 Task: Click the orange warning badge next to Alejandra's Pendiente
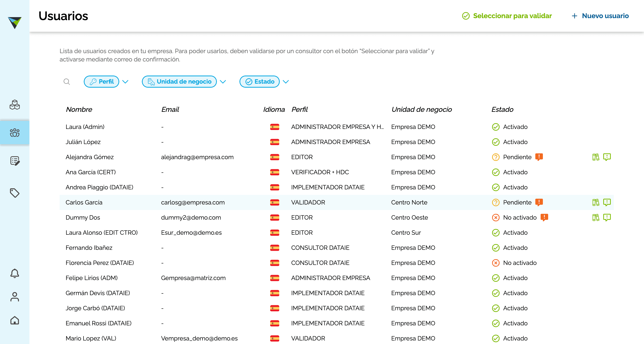[x=539, y=157]
